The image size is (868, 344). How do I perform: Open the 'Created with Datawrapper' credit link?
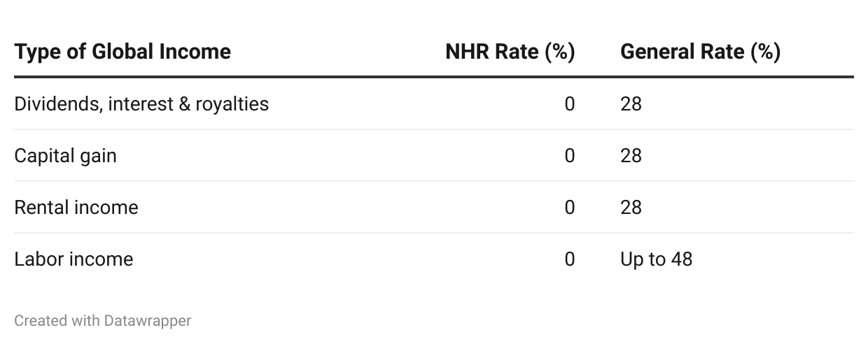tap(102, 321)
